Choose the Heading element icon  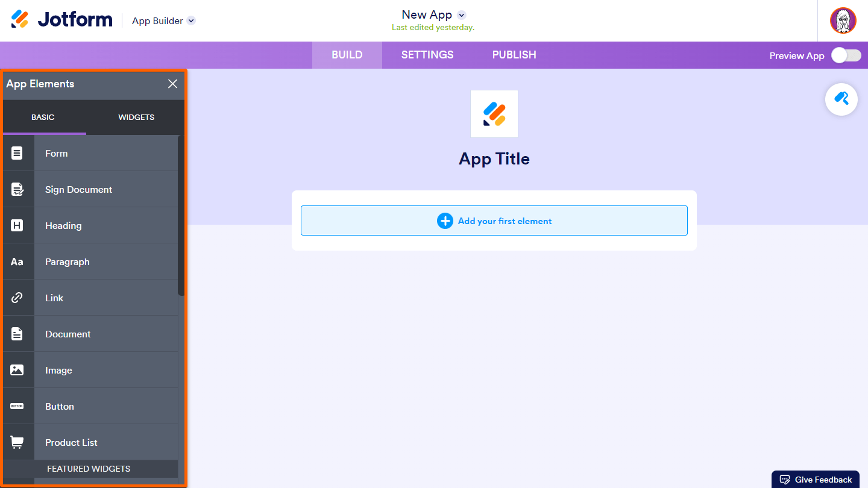pos(17,225)
